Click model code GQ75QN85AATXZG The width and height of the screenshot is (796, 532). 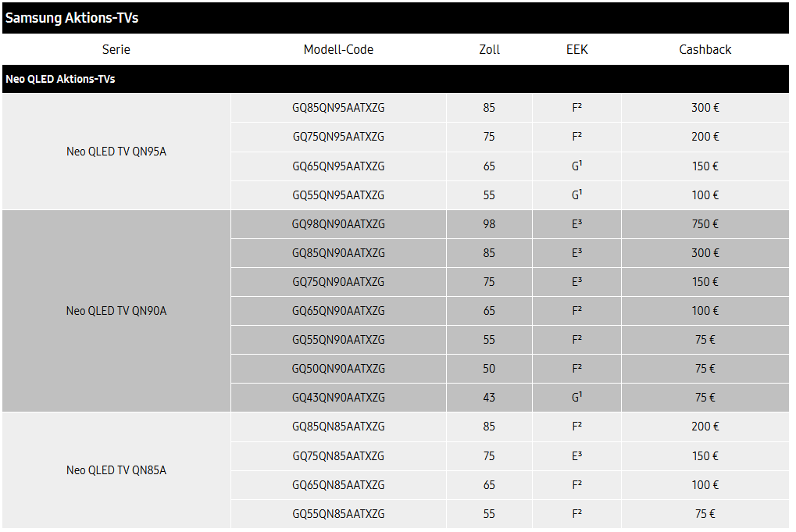[338, 456]
